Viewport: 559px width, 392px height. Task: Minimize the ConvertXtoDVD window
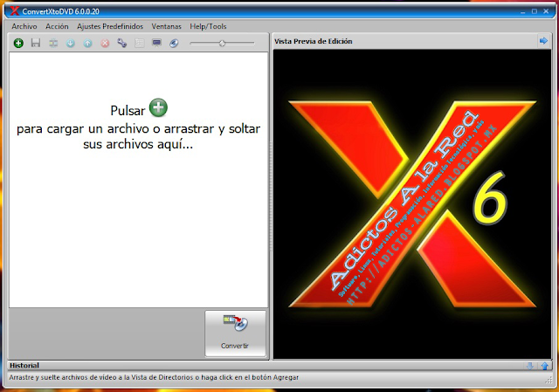(x=522, y=11)
